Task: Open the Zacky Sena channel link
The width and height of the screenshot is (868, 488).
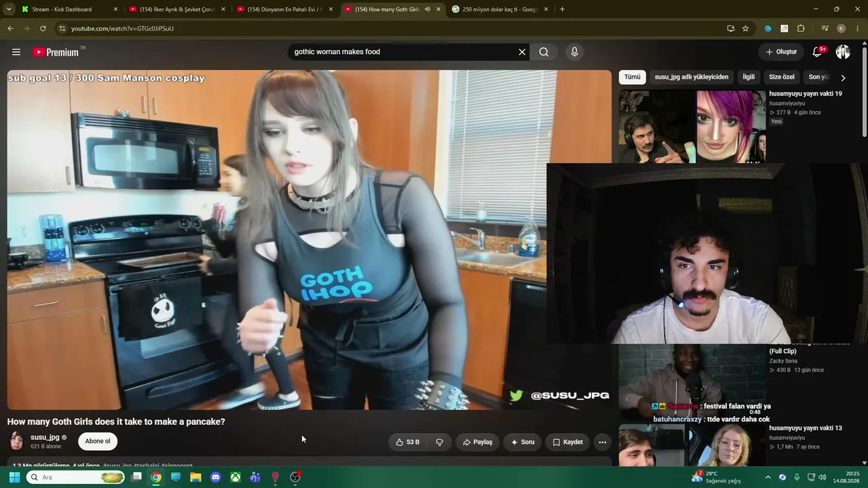Action: [783, 361]
